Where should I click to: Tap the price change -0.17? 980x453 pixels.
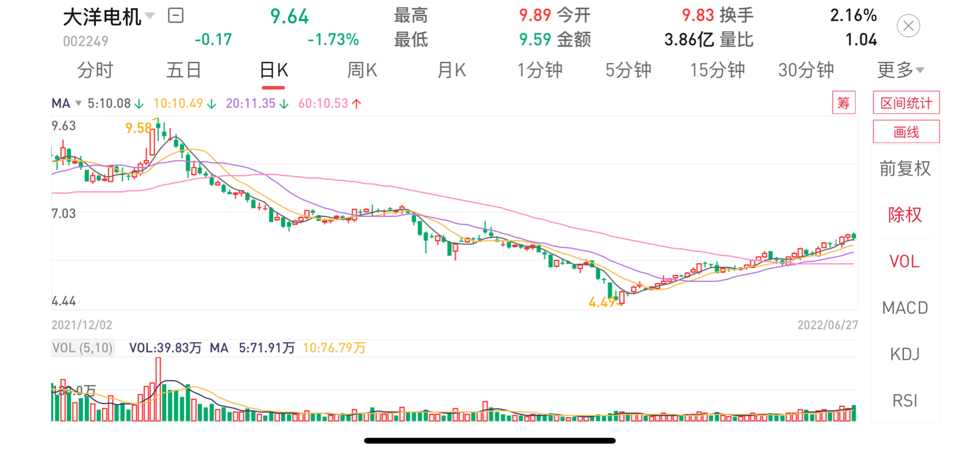(213, 40)
